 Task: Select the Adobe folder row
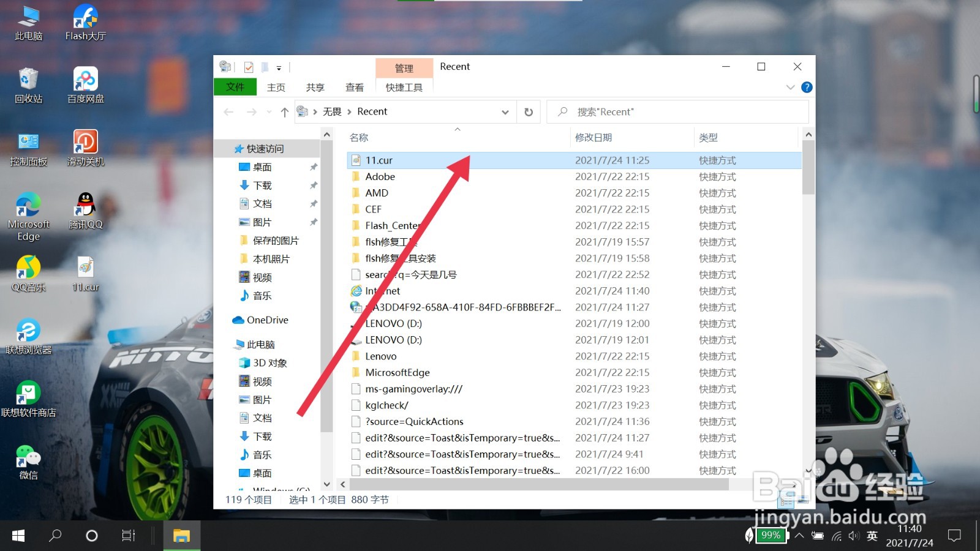tap(574, 176)
